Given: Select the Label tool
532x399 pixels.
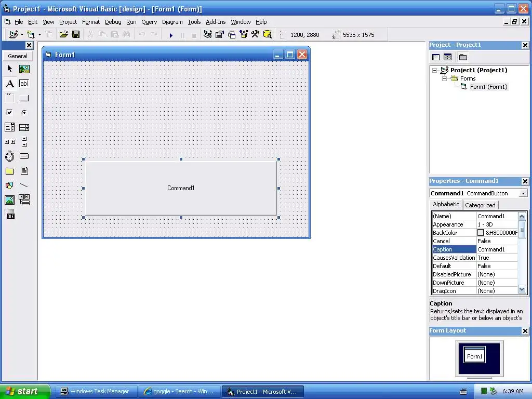Looking at the screenshot, I should pos(10,84).
